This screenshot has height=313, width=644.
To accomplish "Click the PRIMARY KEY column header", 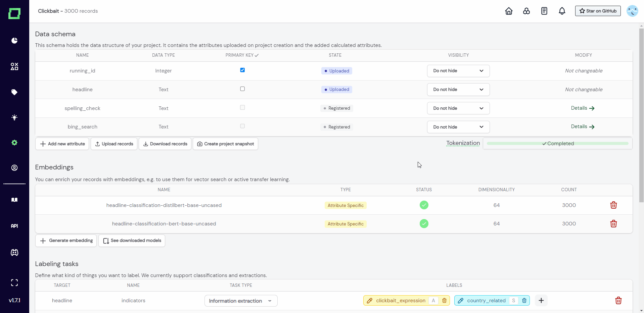I will tap(242, 55).
